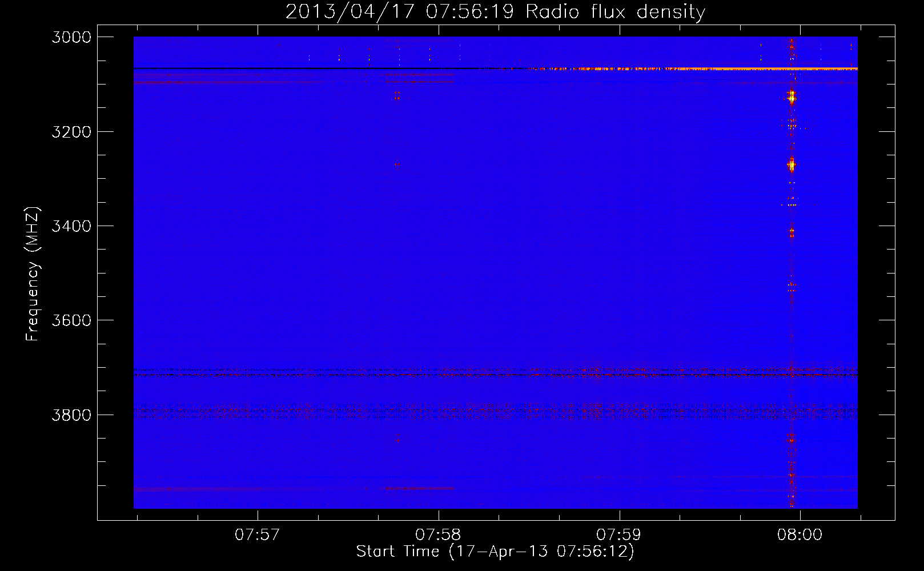
Task: Click the bright burst spot near 3130 MHz
Action: tap(791, 97)
